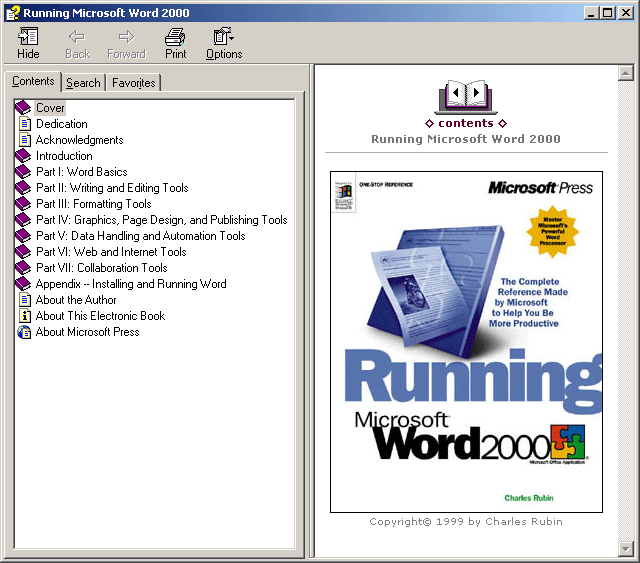The image size is (640, 563).
Task: Click the purple book icon beside Cover
Action: (x=23, y=108)
